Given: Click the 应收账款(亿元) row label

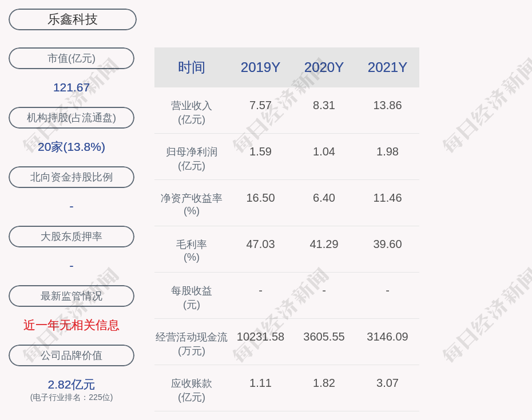Looking at the screenshot, I should pyautogui.click(x=192, y=390).
